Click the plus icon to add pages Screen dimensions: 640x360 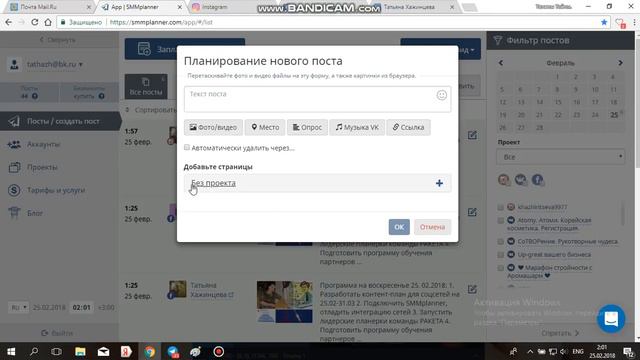pyautogui.click(x=439, y=183)
